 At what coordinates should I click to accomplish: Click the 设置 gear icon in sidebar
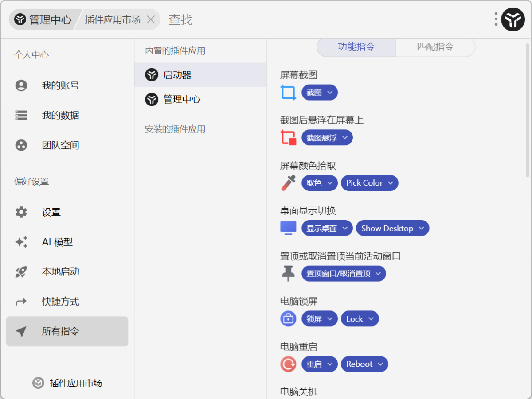click(x=21, y=212)
